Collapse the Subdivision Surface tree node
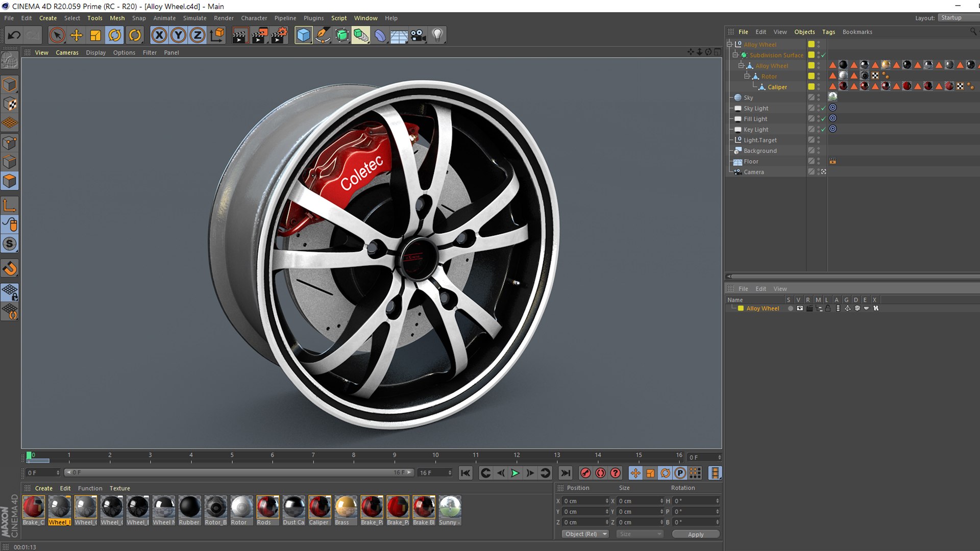This screenshot has height=551, width=980. [x=736, y=55]
